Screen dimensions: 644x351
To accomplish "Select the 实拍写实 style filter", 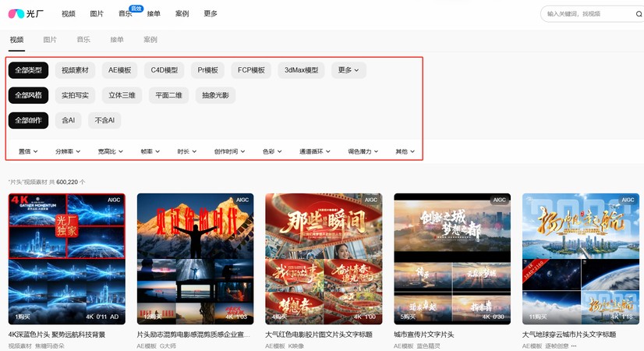I will [x=75, y=95].
